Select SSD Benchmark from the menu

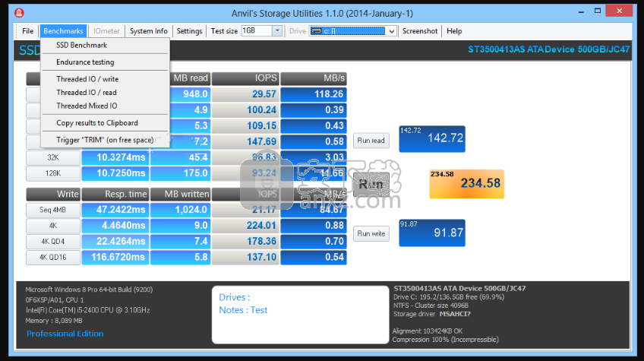[82, 46]
